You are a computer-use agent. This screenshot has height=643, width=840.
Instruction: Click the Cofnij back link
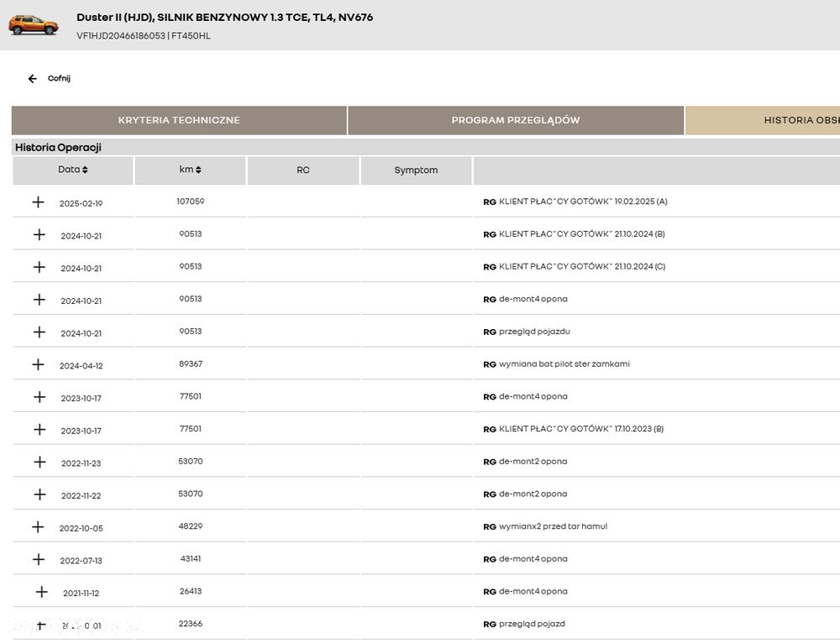coord(59,79)
